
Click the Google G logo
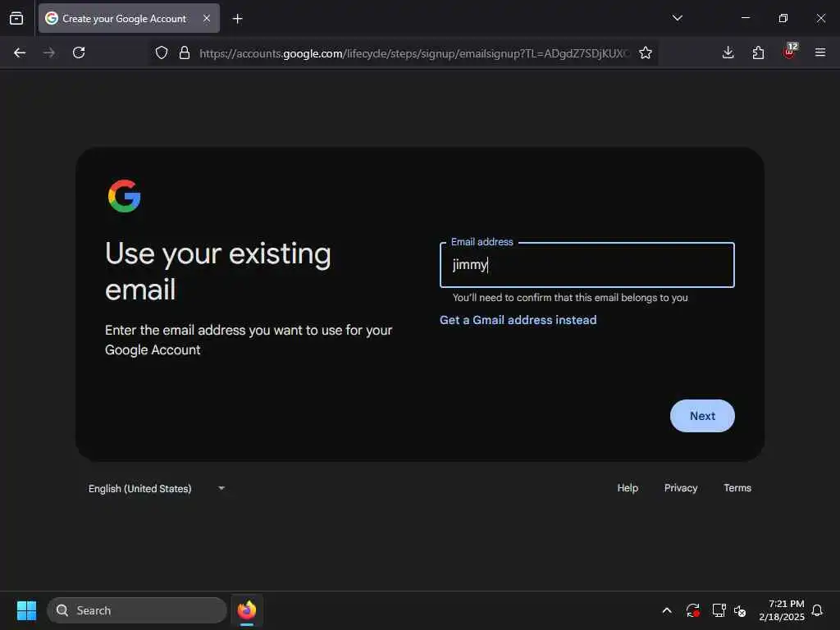point(125,196)
